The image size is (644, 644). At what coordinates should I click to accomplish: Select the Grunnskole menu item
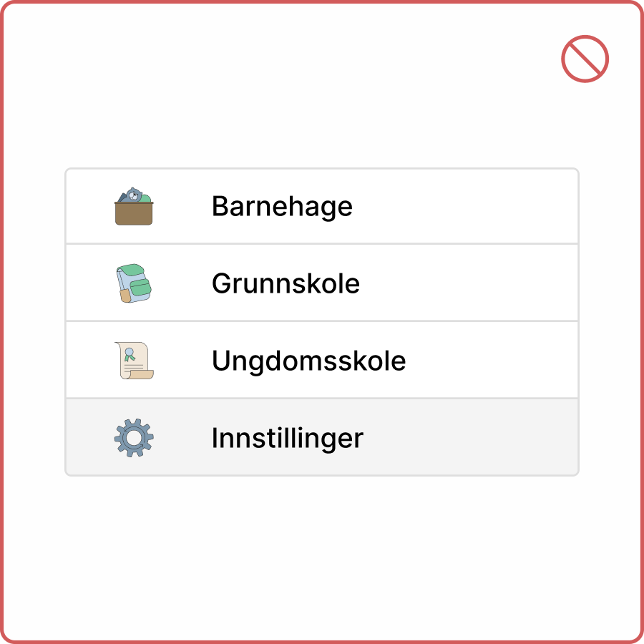[x=322, y=283]
